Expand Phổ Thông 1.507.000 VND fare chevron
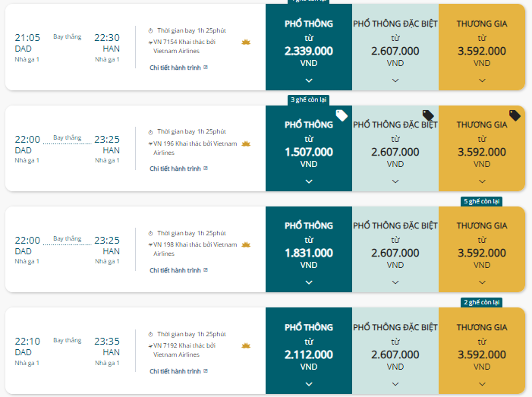This screenshot has width=532, height=397. click(309, 181)
